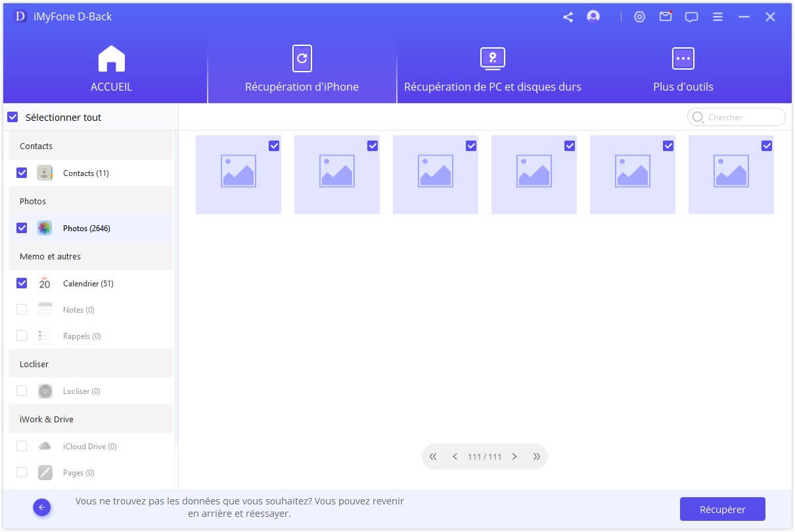Click the Chercher search field
The width and height of the screenshot is (795, 532).
[742, 118]
